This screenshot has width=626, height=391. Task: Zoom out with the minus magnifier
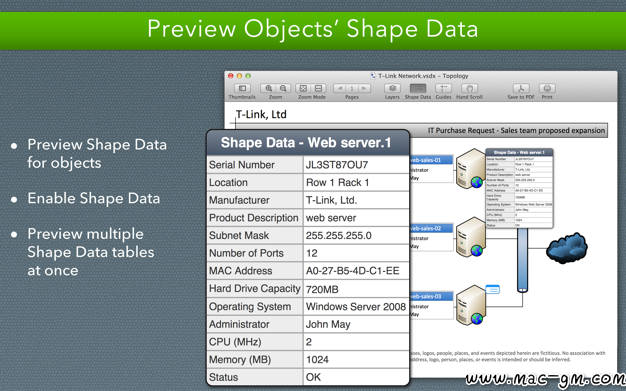[283, 88]
